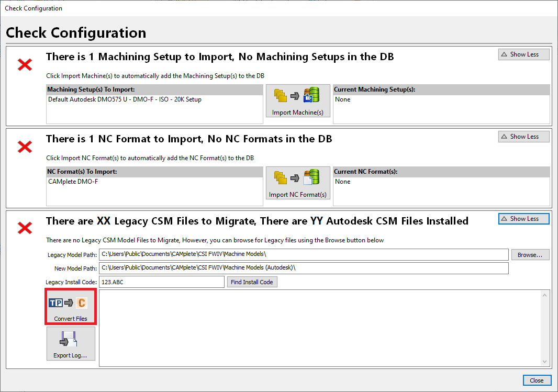This screenshot has height=392, width=558.
Task: Click the log area scrollbar up arrow
Action: 544,295
